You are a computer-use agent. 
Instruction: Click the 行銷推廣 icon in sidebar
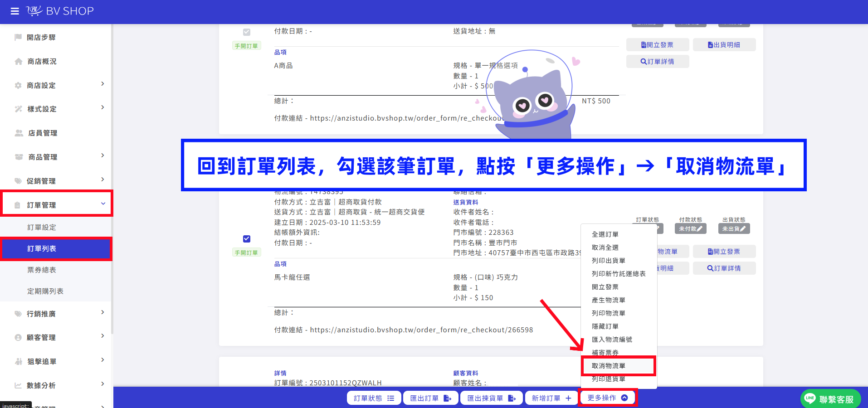tap(18, 314)
